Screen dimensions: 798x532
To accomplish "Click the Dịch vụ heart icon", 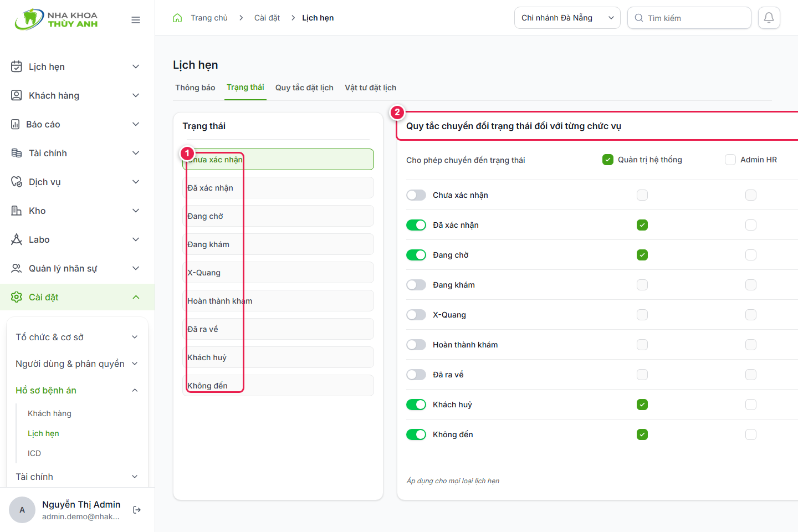I will click(17, 182).
